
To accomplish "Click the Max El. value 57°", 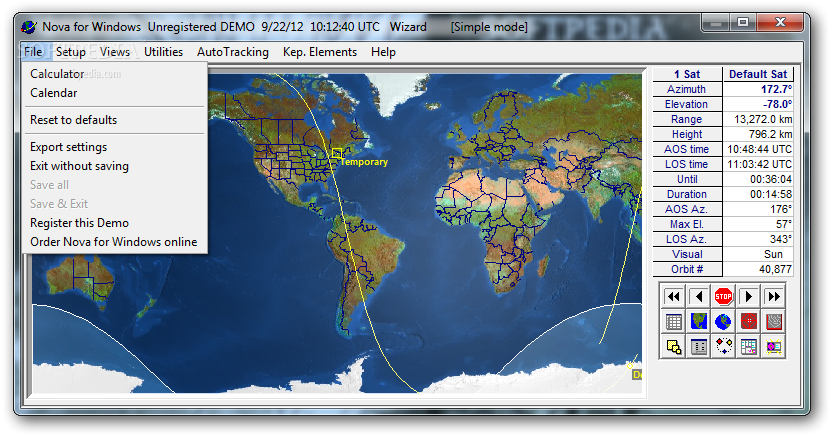I will pos(758,224).
